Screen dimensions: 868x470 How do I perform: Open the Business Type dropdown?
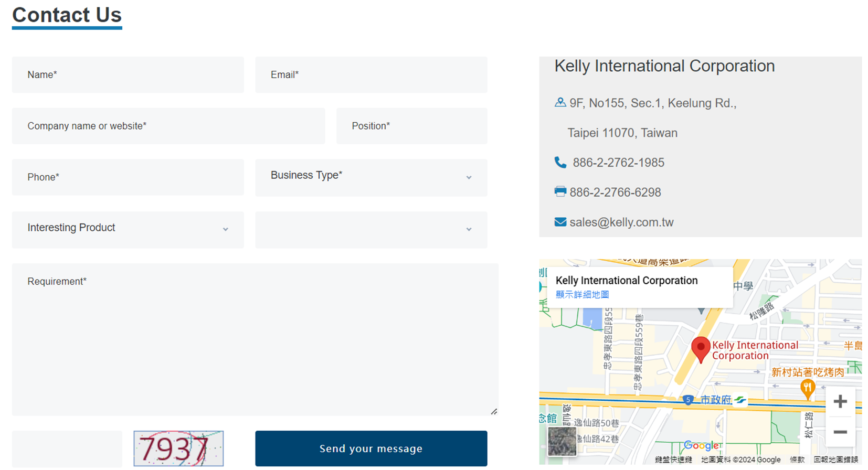(371, 177)
